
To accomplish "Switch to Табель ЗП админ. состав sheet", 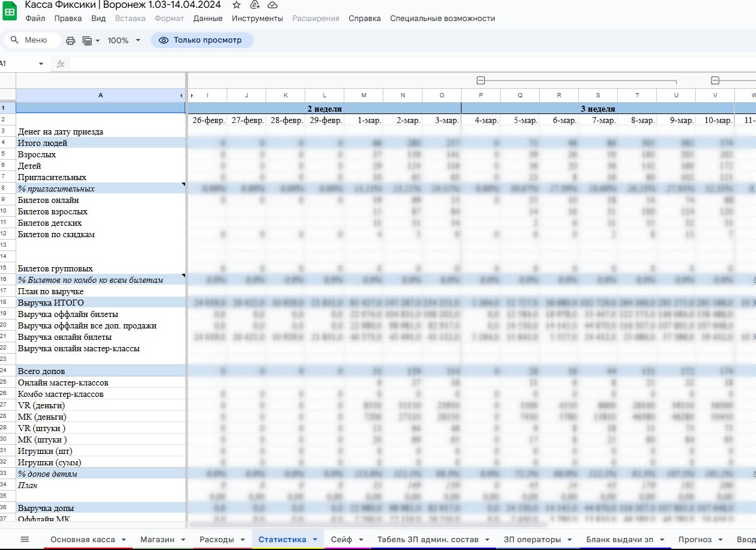I will (x=428, y=539).
